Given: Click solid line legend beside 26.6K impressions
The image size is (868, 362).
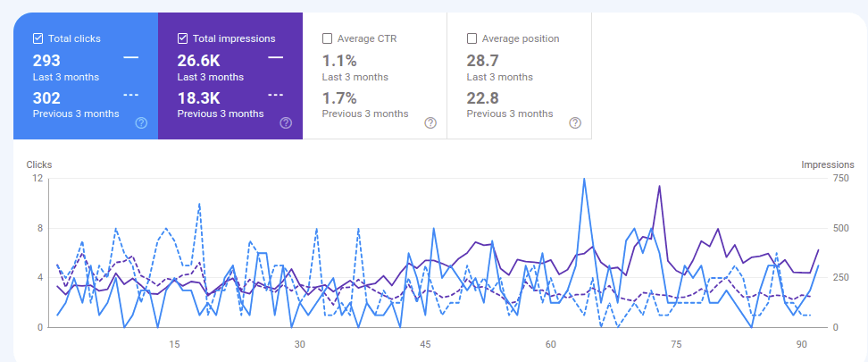Looking at the screenshot, I should coord(276,58).
